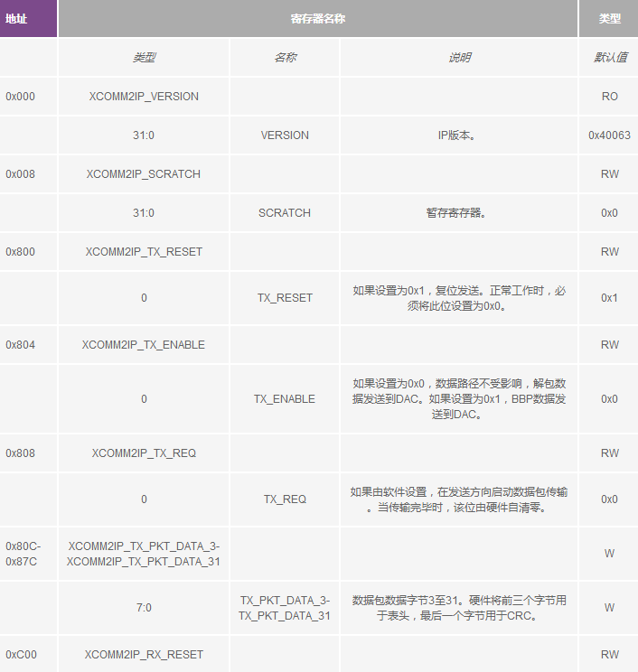
Task: Select the TX_ENABLE description text
Action: coord(459,398)
